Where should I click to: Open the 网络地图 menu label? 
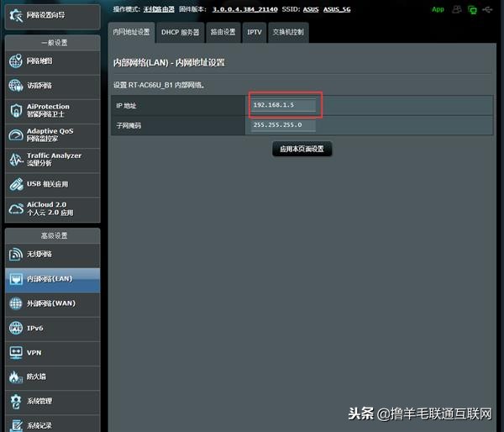click(x=39, y=61)
